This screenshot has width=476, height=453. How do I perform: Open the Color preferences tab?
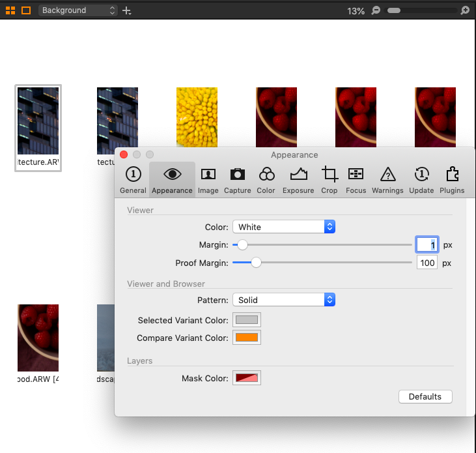click(266, 180)
